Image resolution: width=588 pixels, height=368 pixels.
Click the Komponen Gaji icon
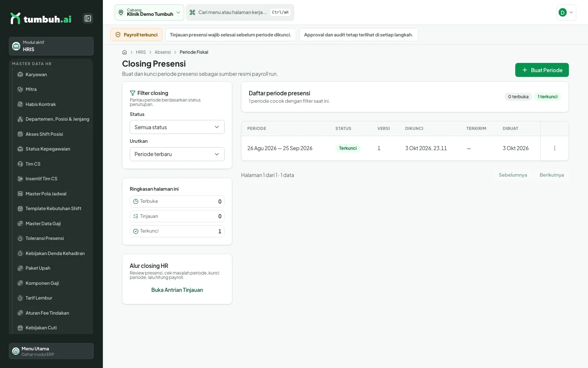coord(20,283)
